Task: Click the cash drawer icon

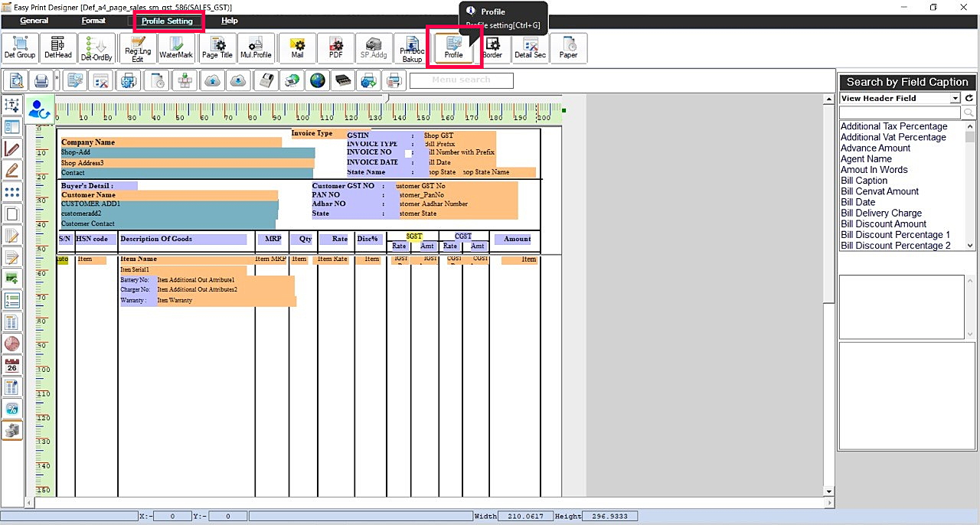Action: coord(343,80)
